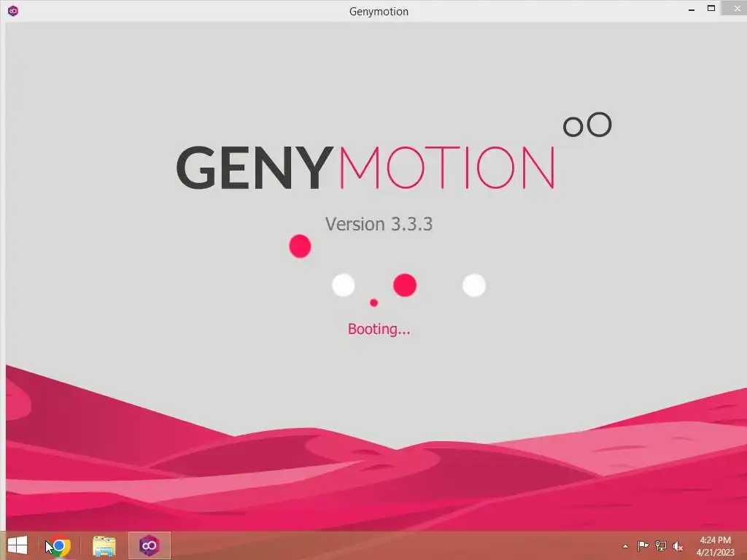The image size is (747, 560).
Task: Open Action Center flag icon
Action: click(x=643, y=546)
